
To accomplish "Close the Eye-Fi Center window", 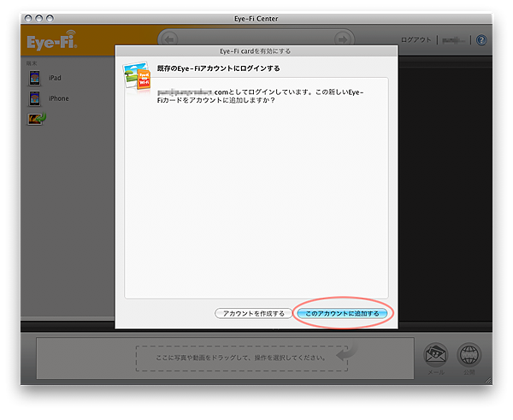I will click(x=28, y=18).
